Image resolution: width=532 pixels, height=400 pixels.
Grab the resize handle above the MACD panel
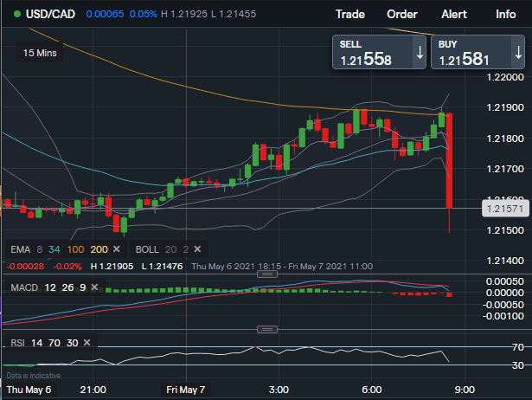pyautogui.click(x=267, y=274)
